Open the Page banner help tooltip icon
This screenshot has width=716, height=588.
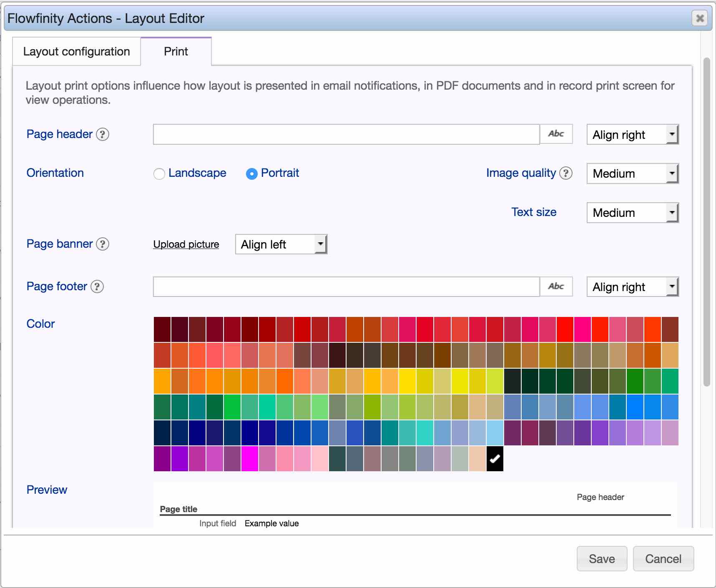[x=103, y=244]
